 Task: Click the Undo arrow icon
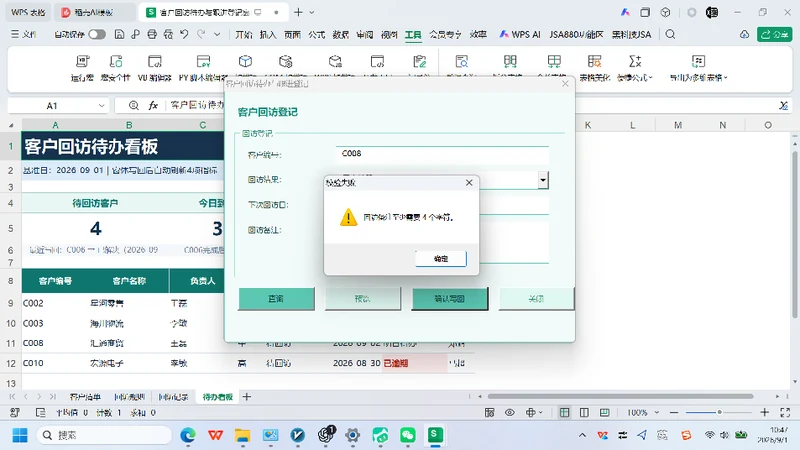pos(184,34)
